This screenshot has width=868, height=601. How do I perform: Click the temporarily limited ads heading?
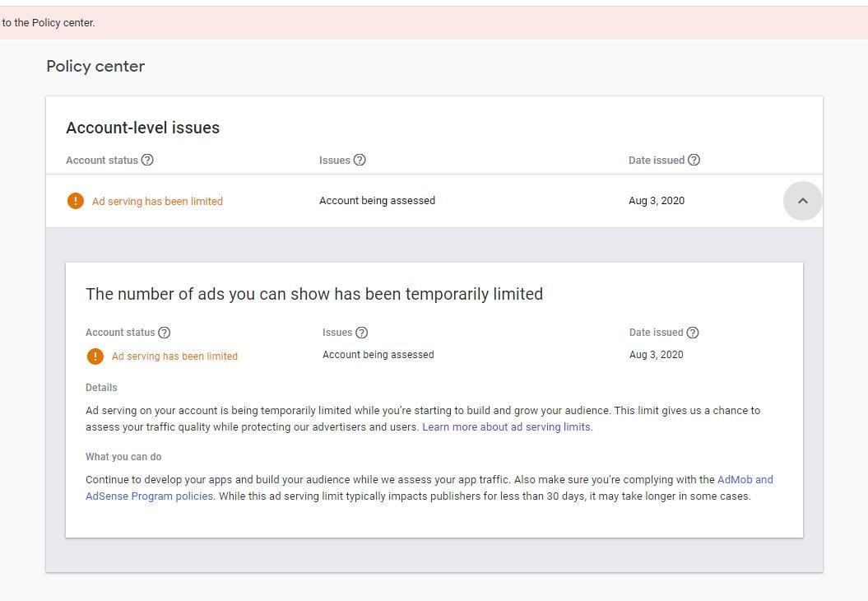click(x=314, y=294)
